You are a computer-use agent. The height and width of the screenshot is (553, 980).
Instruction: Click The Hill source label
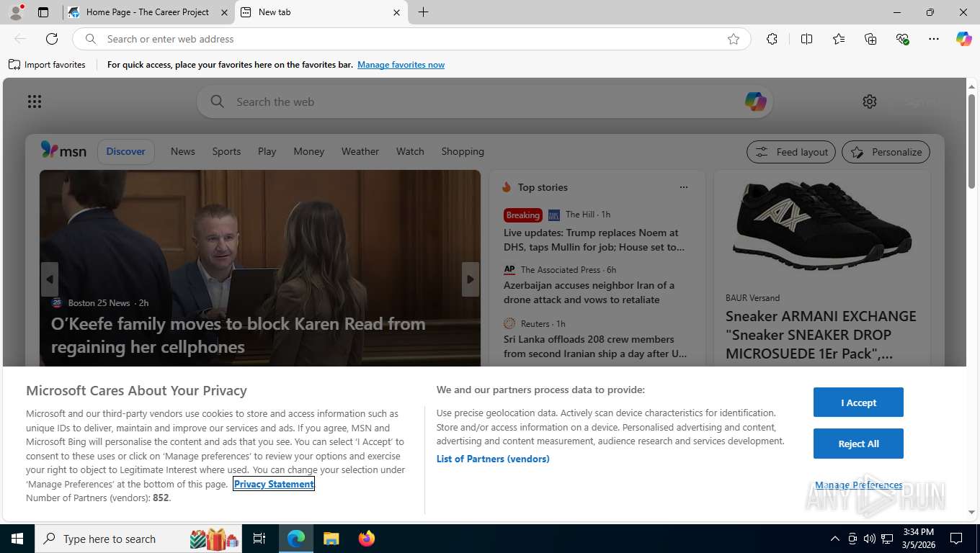(580, 215)
